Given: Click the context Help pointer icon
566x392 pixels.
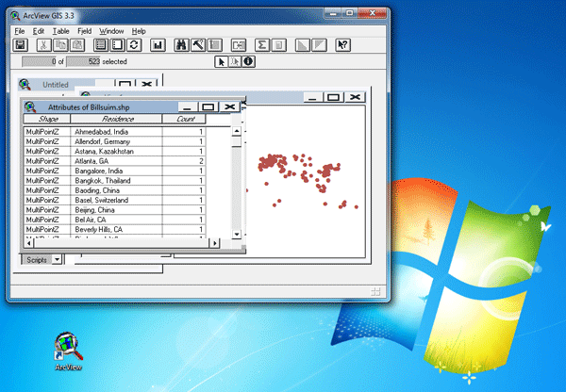Looking at the screenshot, I should [x=342, y=45].
